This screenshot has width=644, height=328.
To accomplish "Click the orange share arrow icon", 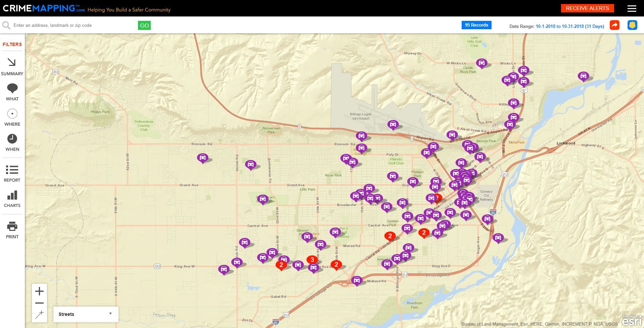I will pyautogui.click(x=614, y=25).
